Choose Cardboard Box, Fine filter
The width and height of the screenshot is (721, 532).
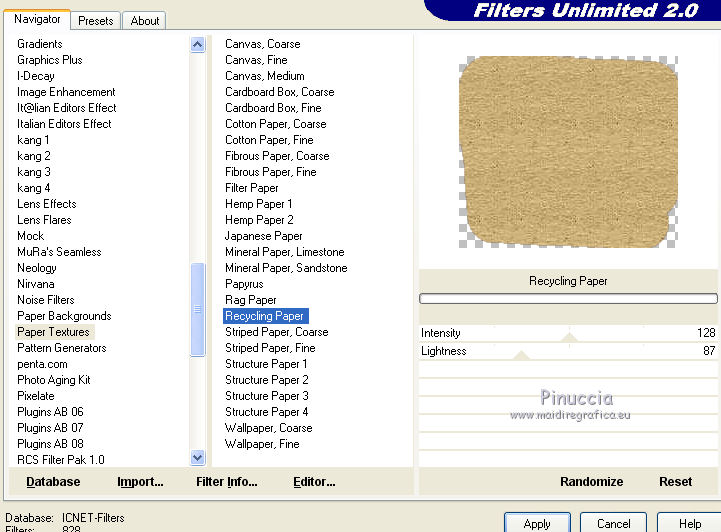tap(273, 108)
